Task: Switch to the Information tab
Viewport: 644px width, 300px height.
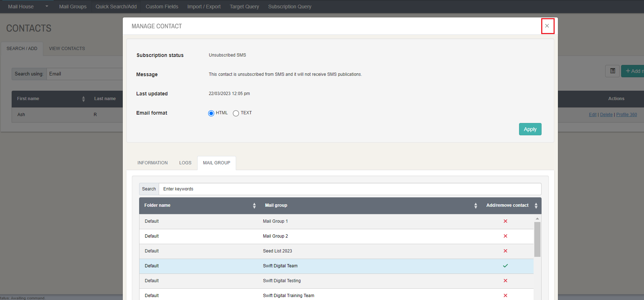Action: [x=153, y=163]
